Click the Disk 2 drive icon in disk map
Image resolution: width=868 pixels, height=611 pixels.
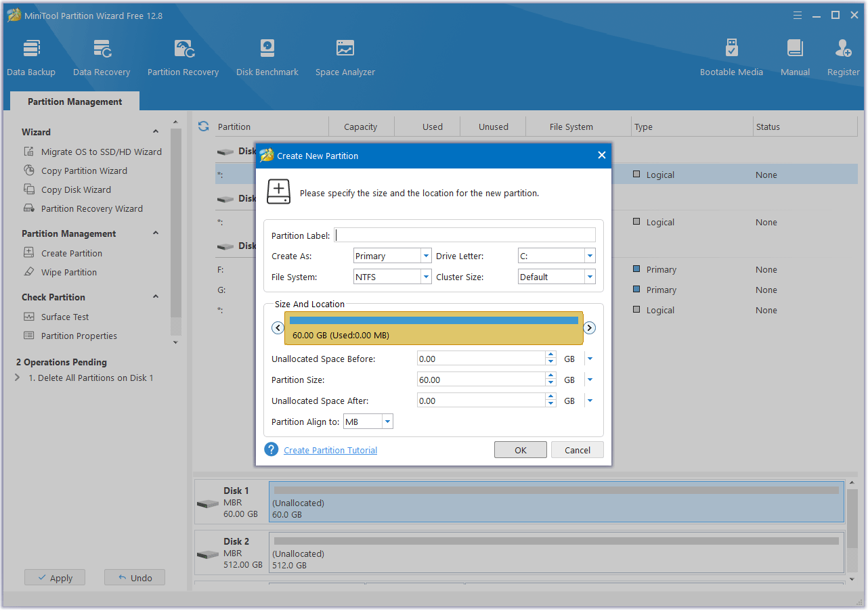point(208,555)
